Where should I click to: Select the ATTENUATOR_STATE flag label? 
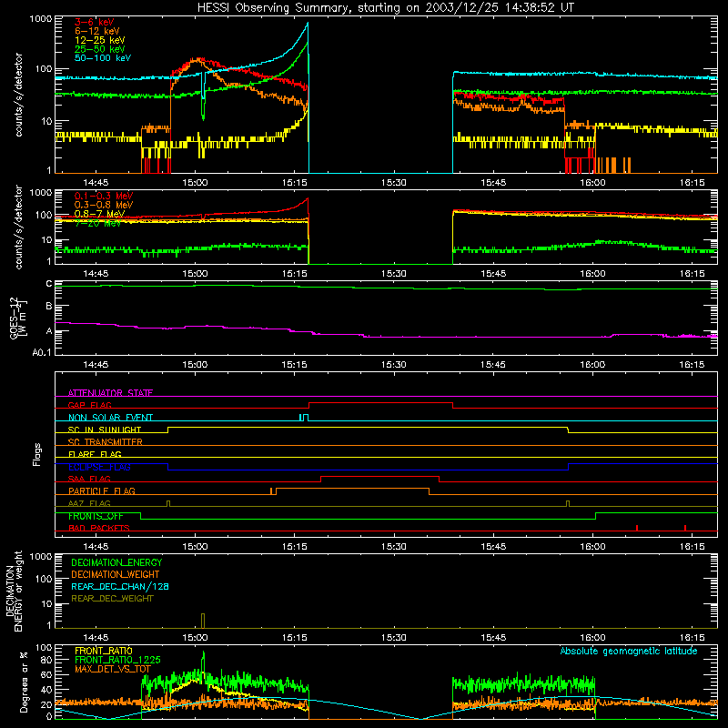(110, 393)
